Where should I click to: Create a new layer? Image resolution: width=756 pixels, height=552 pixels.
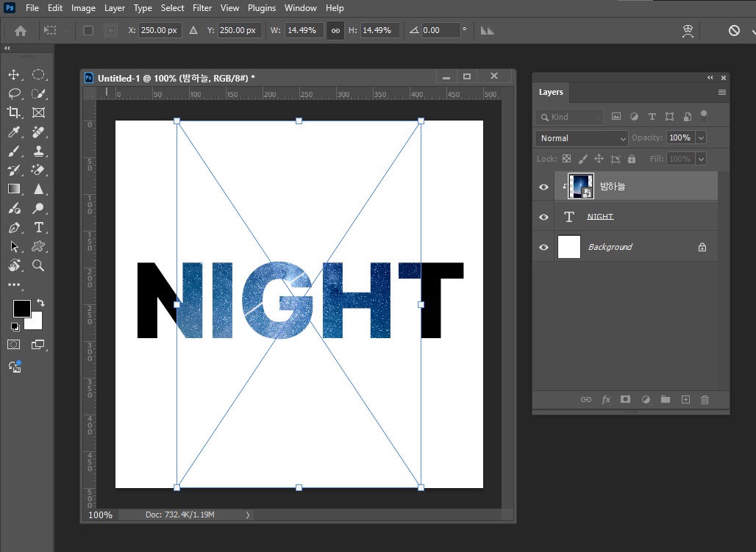pyautogui.click(x=685, y=400)
